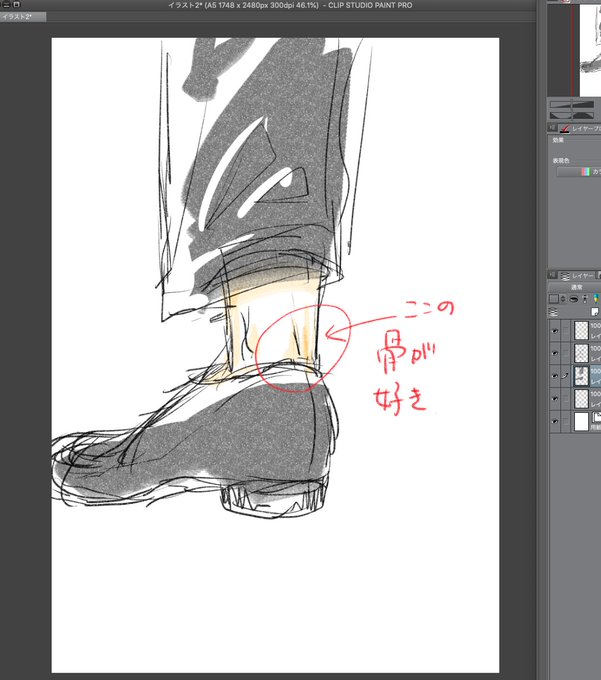Check the multi-select box of second layer
The width and height of the screenshot is (601, 680).
[565, 353]
